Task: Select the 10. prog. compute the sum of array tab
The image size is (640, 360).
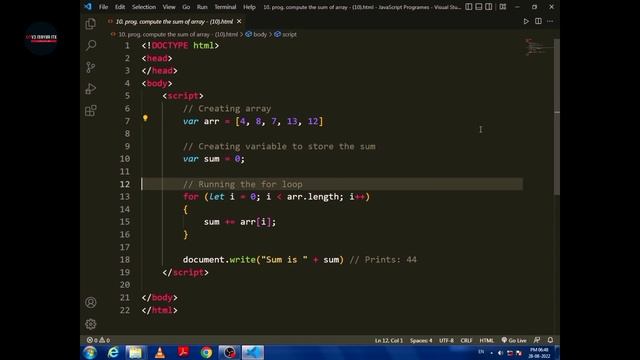Action: 174,21
